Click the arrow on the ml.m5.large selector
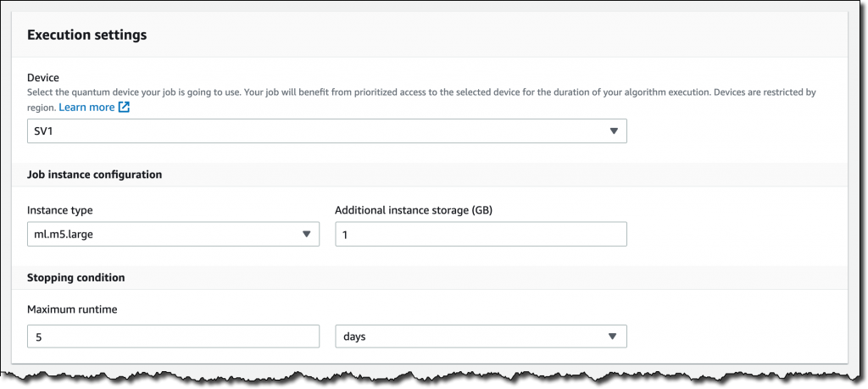The width and height of the screenshot is (868, 389). (x=307, y=235)
